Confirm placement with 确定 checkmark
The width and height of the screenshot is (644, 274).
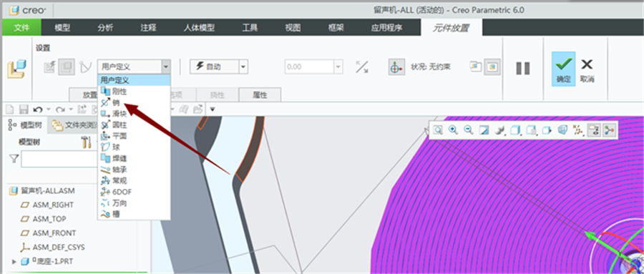[563, 69]
